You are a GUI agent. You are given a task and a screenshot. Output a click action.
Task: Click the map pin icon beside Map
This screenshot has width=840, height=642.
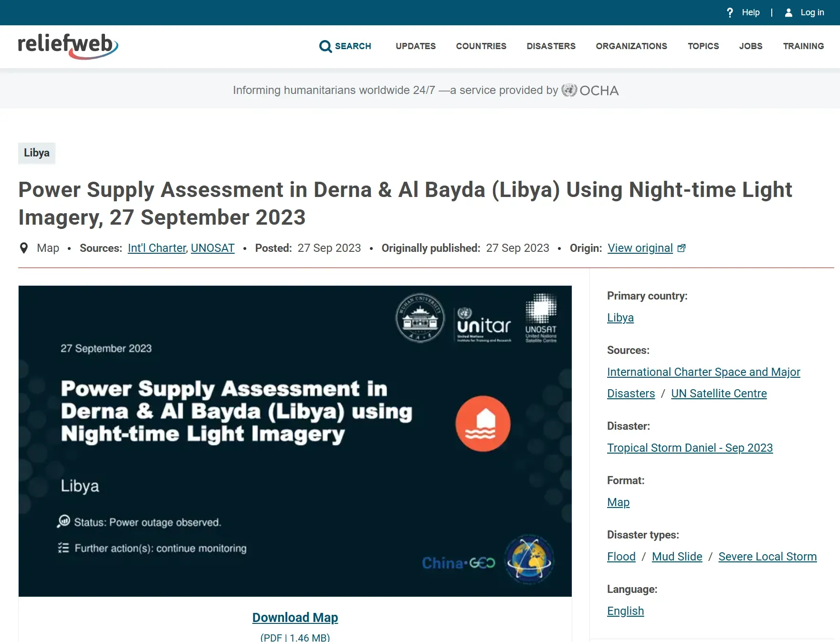point(23,248)
